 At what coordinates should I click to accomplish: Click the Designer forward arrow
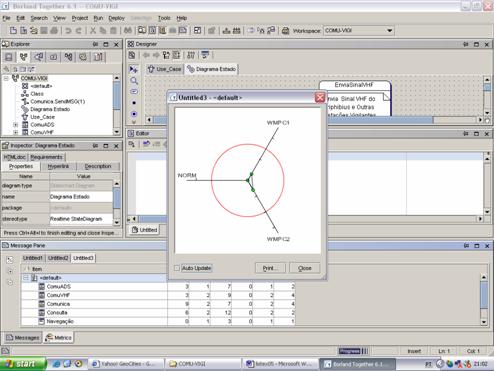(x=156, y=55)
